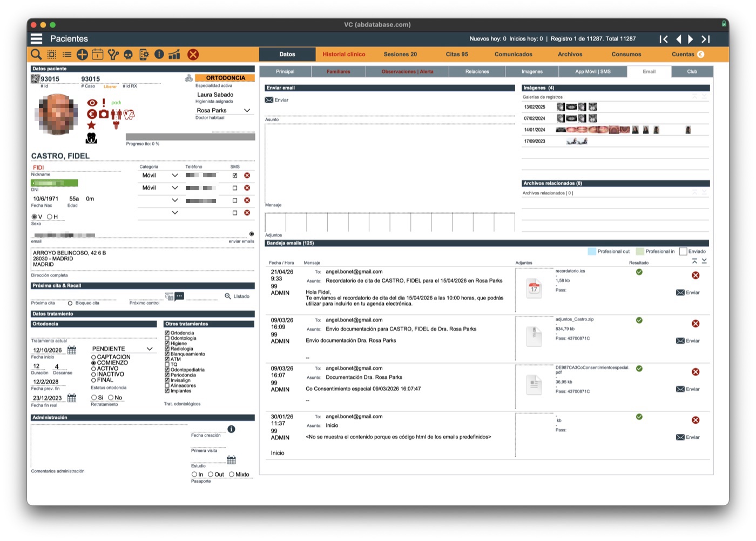Click the stethoscope toolbar icon
Image resolution: width=756 pixels, height=541 pixels.
[113, 54]
